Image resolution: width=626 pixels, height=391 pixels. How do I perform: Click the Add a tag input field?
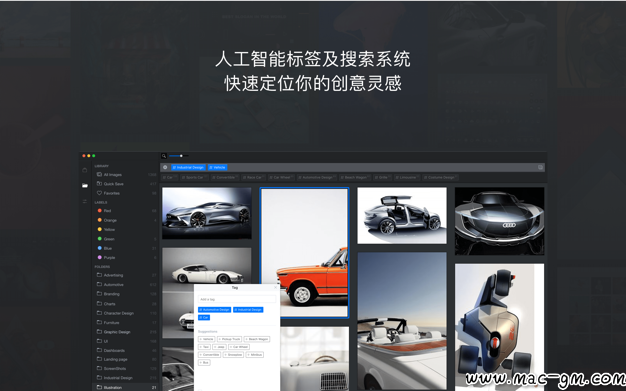(237, 299)
